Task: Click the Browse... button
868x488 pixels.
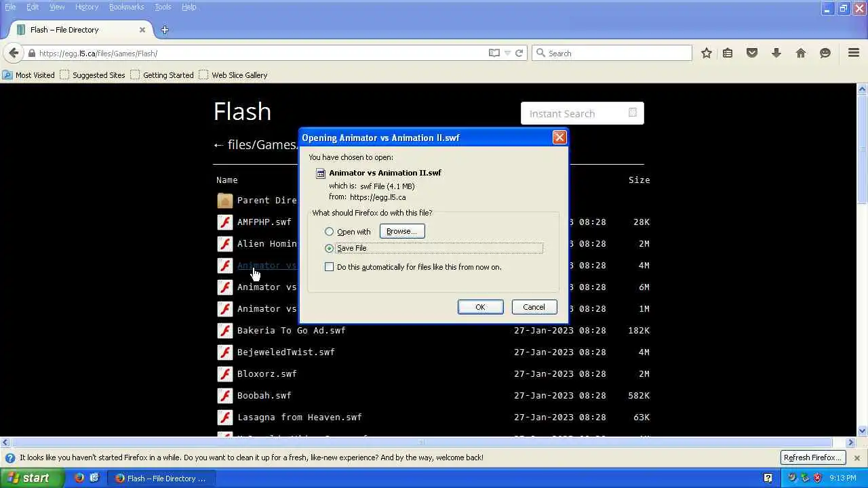Action: click(x=402, y=231)
